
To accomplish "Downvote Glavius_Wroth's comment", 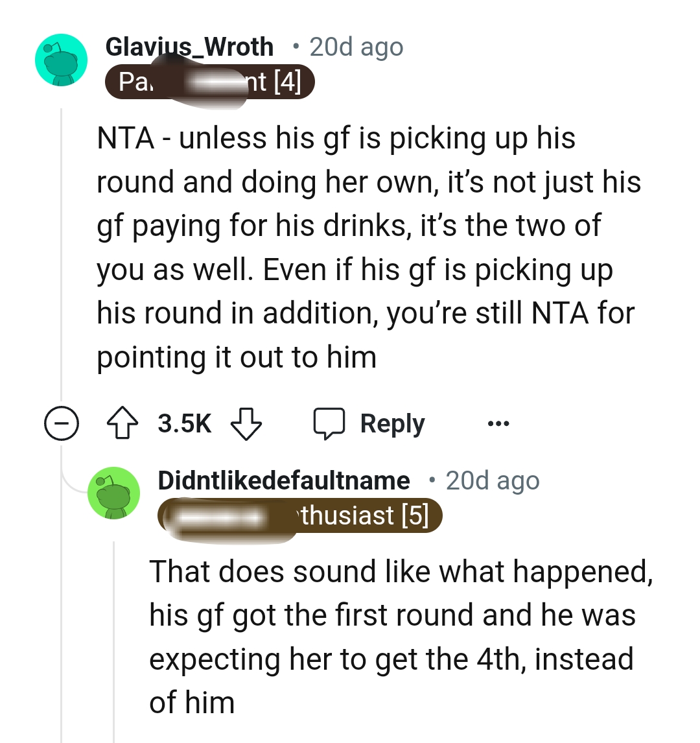I will (246, 424).
